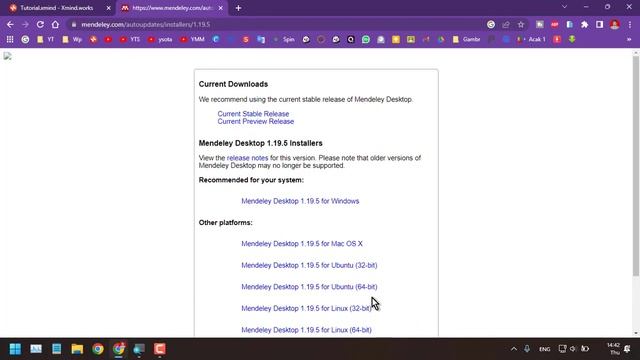Open the YMM YouTube bookmark
Image resolution: width=640 pixels, height=360 pixels.
(x=192, y=40)
